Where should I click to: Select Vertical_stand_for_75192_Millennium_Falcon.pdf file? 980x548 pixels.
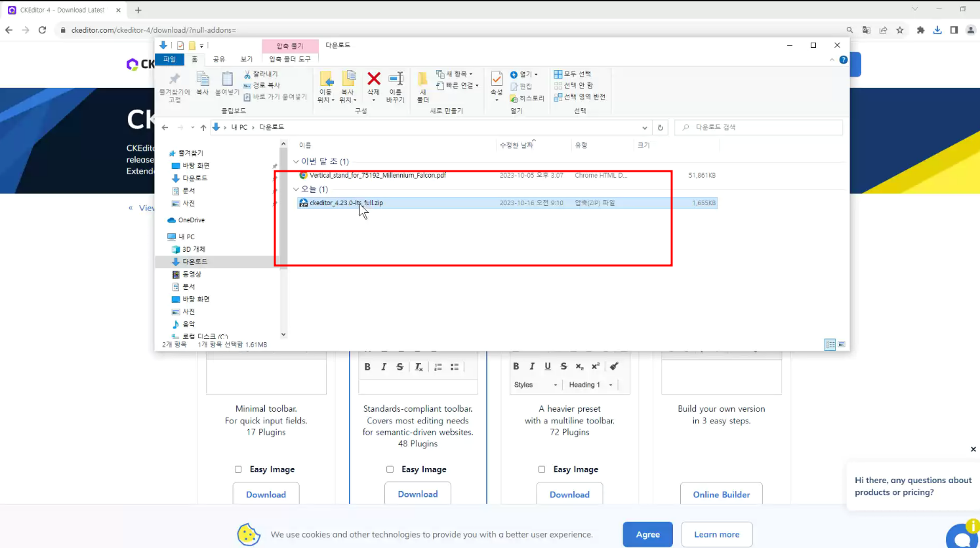tap(507, 175)
